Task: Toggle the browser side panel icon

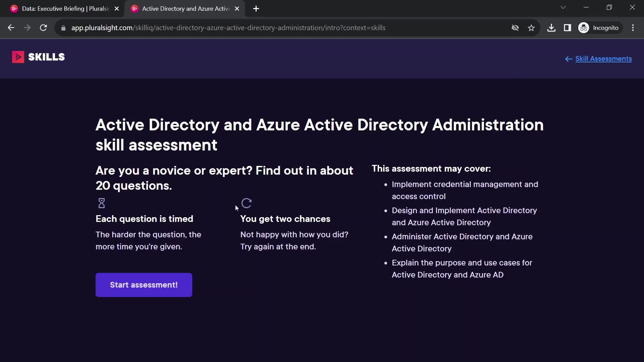Action: [568, 28]
